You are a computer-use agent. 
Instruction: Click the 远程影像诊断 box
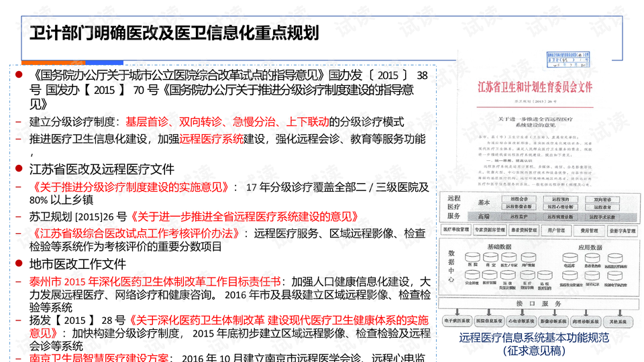pos(519,206)
